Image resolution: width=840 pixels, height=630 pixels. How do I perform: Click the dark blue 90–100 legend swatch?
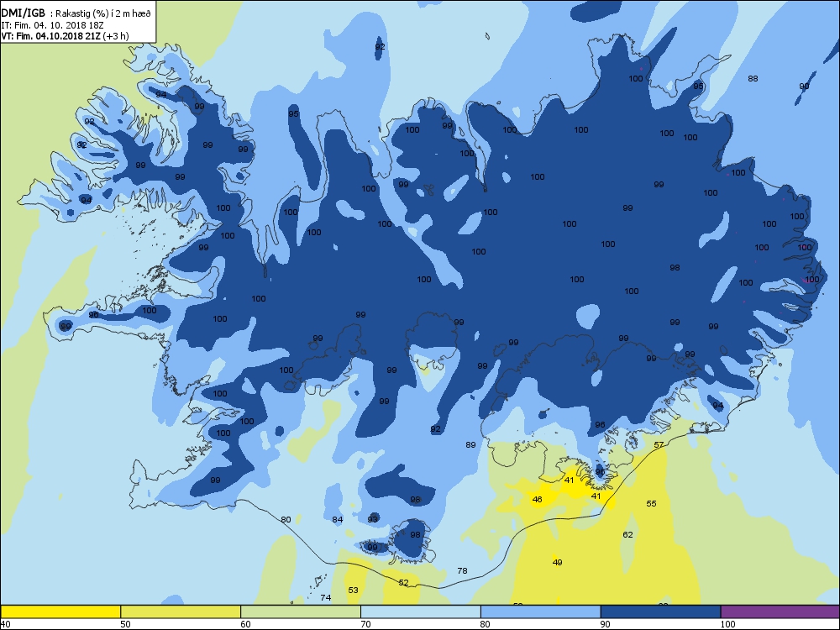coord(660,612)
